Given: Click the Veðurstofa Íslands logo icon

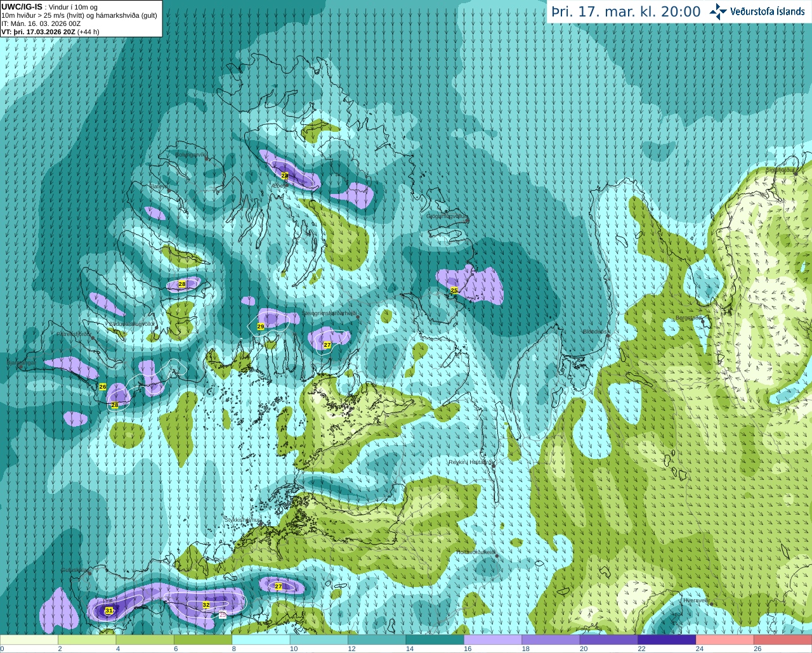Looking at the screenshot, I should tap(718, 11).
